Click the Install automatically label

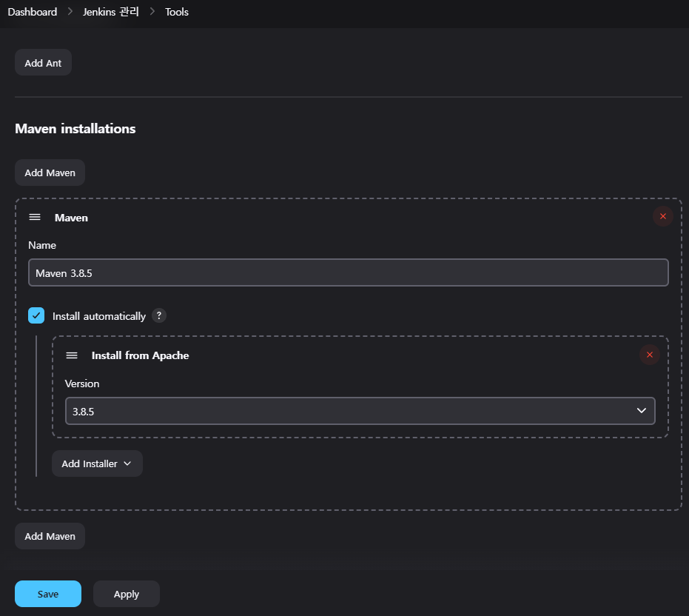pyautogui.click(x=99, y=316)
